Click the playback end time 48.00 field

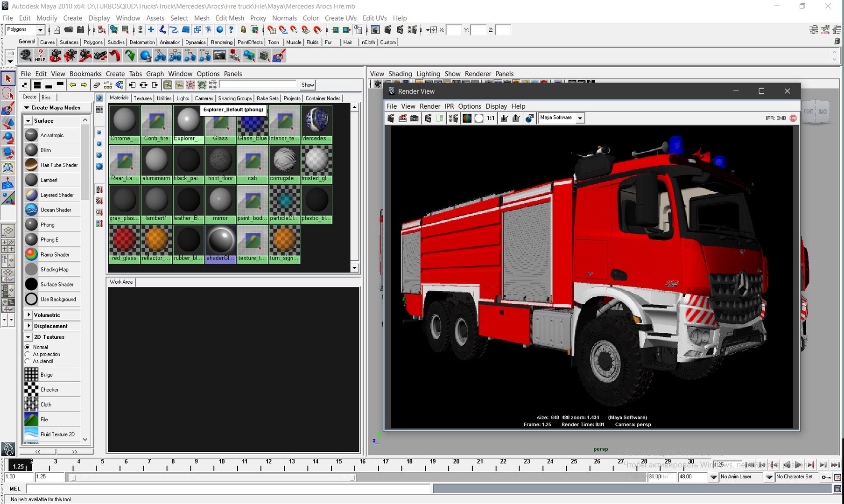pos(693,477)
